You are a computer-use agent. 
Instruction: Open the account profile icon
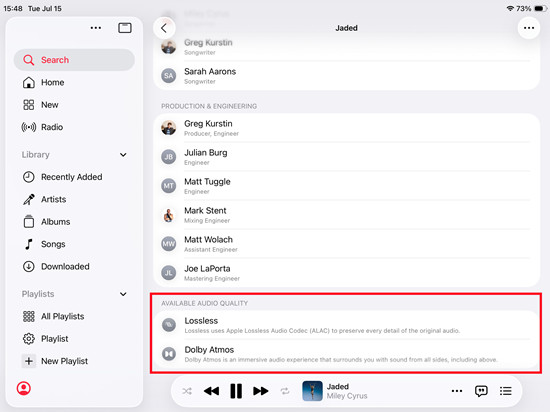click(24, 388)
